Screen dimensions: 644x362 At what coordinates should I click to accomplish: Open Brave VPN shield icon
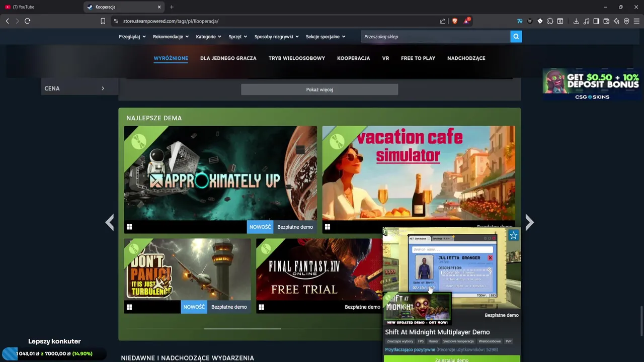626,21
